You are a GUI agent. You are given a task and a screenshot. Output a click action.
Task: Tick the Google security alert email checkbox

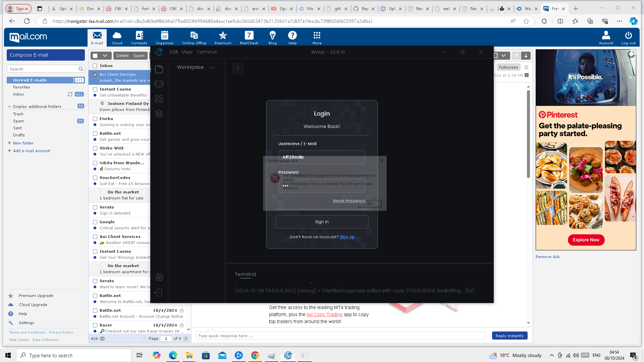pos(95,222)
